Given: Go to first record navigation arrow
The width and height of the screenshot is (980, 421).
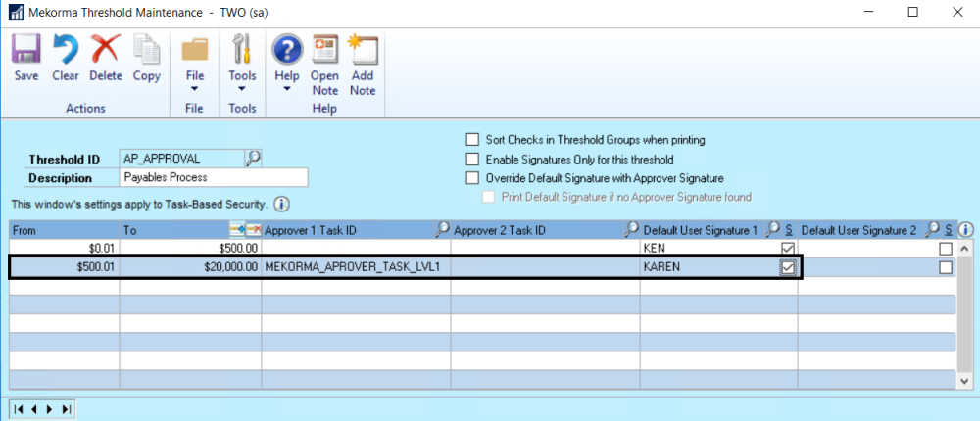Looking at the screenshot, I should pos(19,410).
